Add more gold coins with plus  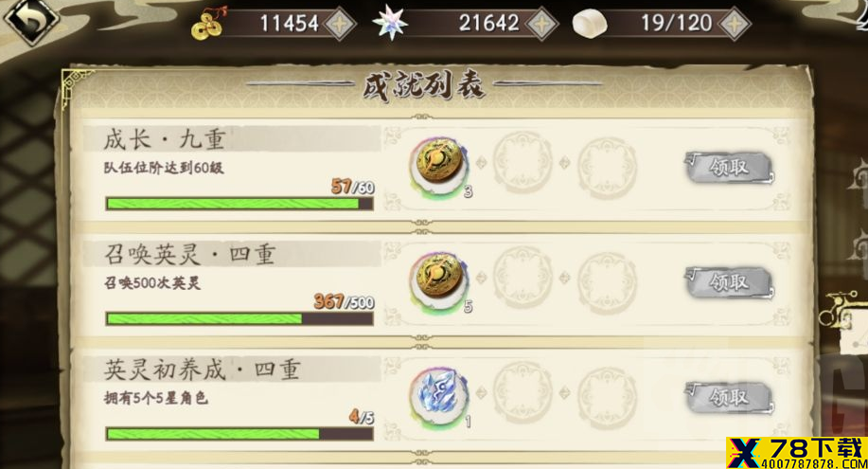tap(340, 24)
